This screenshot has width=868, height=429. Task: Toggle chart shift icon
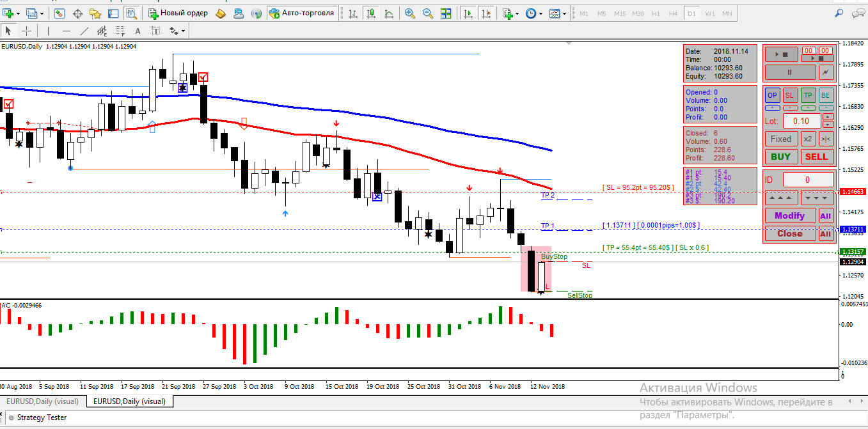click(x=487, y=13)
